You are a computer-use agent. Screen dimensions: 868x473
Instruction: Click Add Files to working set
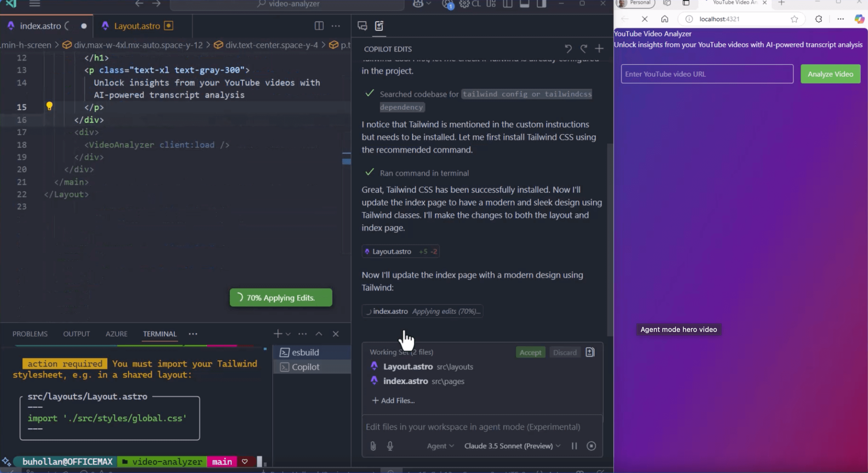(x=393, y=400)
